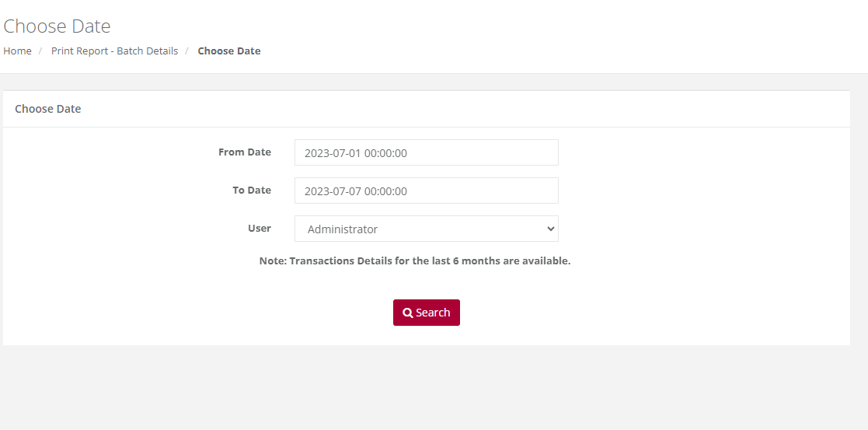Open the User dropdown arrow chevron
Viewport: 868px width, 430px height.
(x=550, y=229)
